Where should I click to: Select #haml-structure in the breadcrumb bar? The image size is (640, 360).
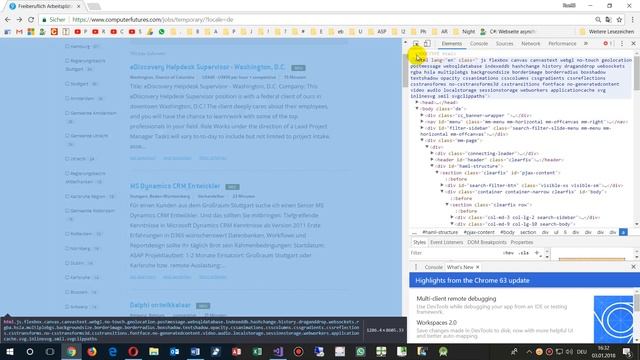[440, 232]
